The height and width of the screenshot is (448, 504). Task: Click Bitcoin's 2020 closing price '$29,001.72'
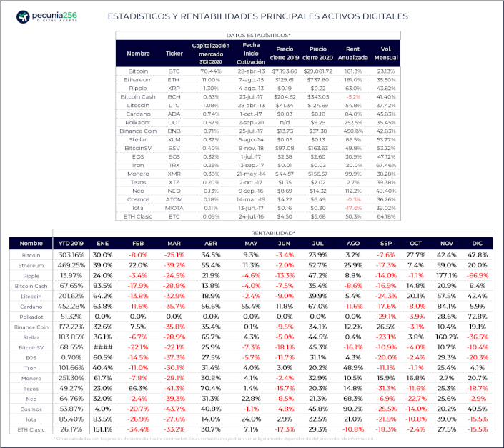(x=318, y=71)
